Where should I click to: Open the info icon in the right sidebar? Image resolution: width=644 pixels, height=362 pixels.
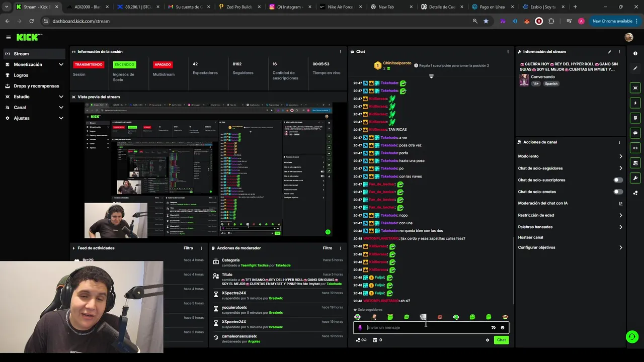click(635, 53)
